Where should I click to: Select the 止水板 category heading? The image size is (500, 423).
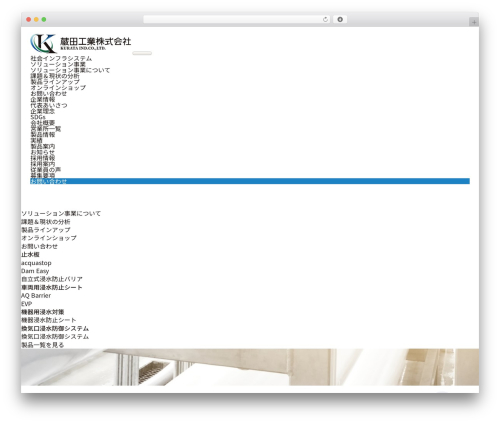click(x=30, y=254)
